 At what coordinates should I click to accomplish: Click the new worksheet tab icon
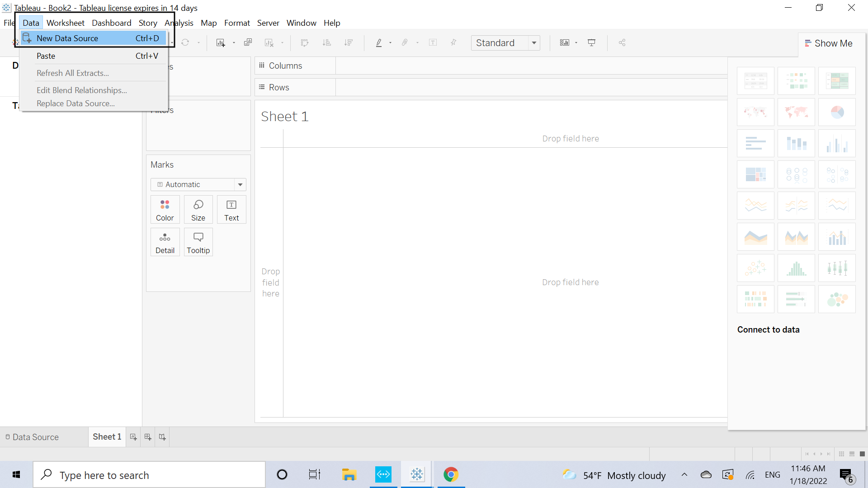point(133,437)
